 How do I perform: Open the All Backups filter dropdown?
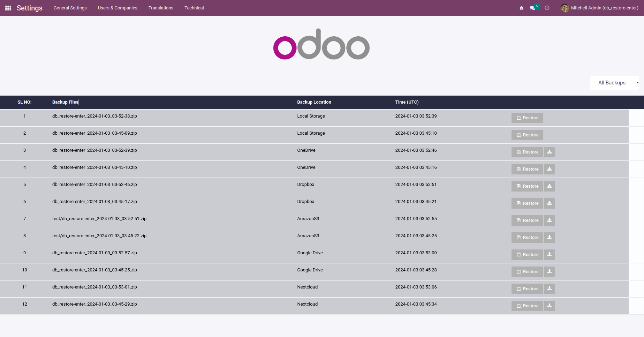click(614, 83)
